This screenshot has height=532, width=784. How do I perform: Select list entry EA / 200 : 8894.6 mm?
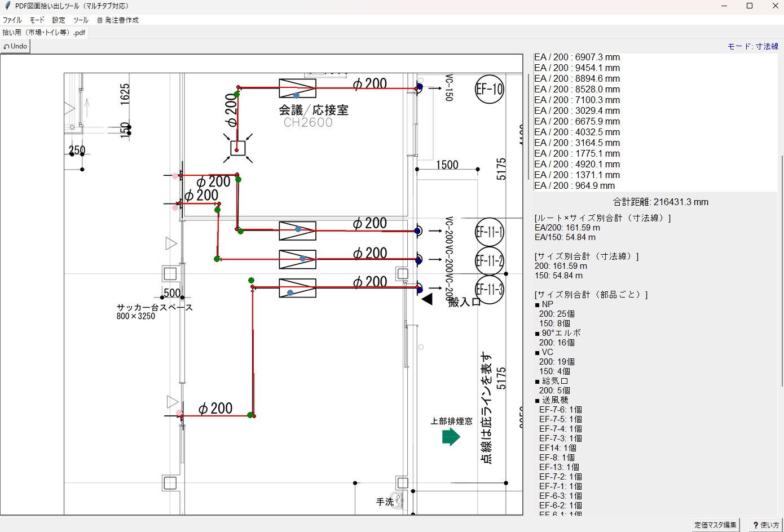click(x=577, y=78)
